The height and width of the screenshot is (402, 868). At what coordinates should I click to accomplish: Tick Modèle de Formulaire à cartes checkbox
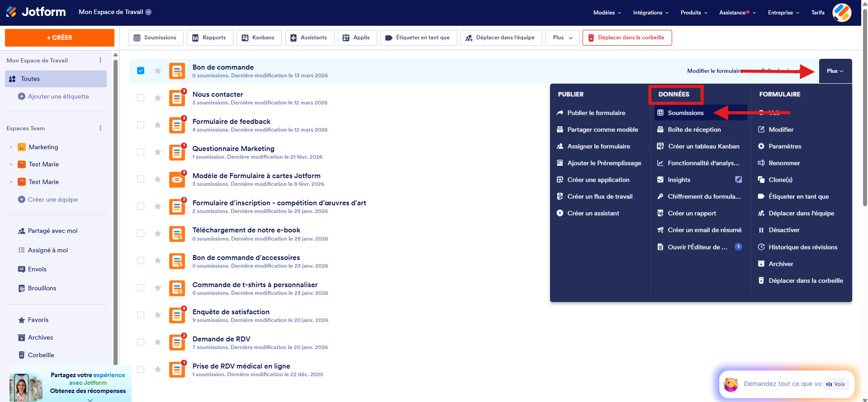pos(141,179)
